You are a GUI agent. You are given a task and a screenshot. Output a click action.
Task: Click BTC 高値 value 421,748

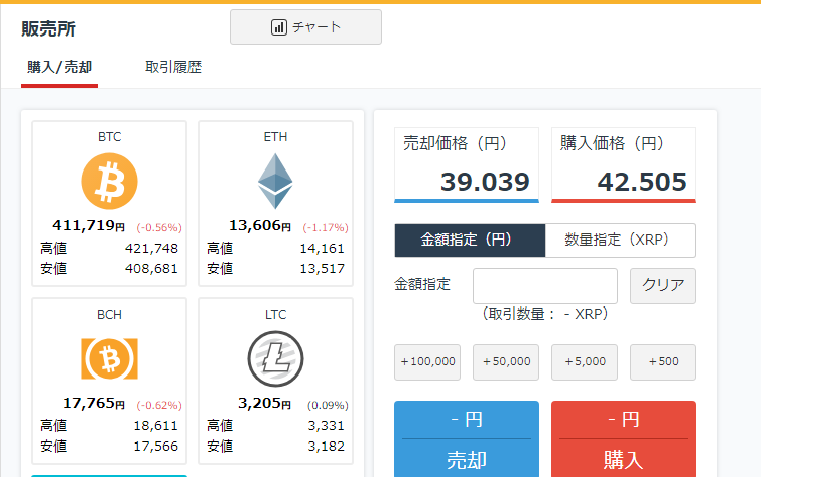click(x=151, y=249)
